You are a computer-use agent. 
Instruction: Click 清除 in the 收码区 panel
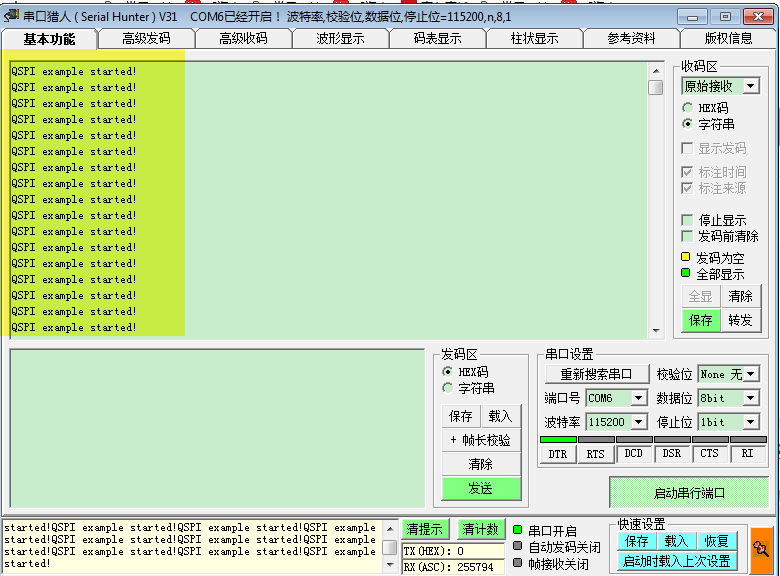tap(741, 296)
